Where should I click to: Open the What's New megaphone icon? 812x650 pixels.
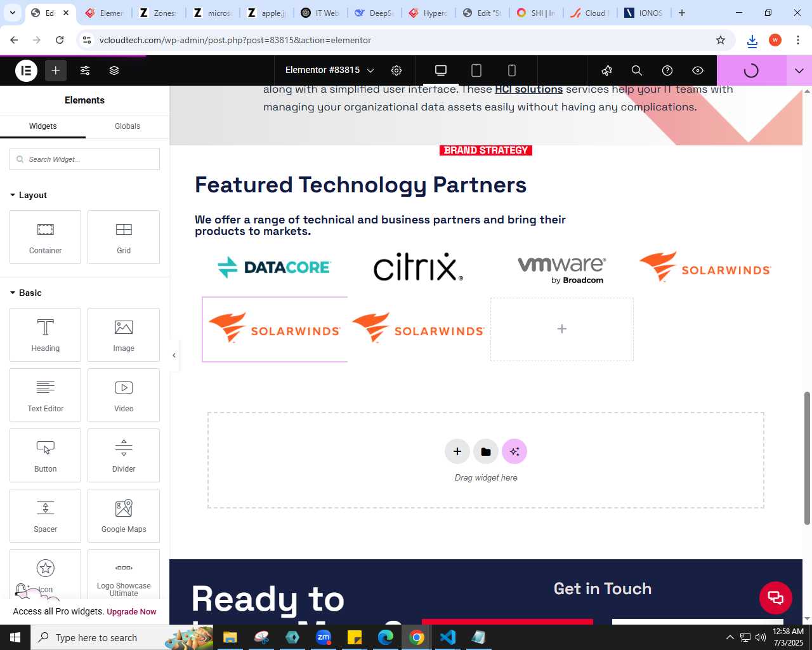[607, 70]
